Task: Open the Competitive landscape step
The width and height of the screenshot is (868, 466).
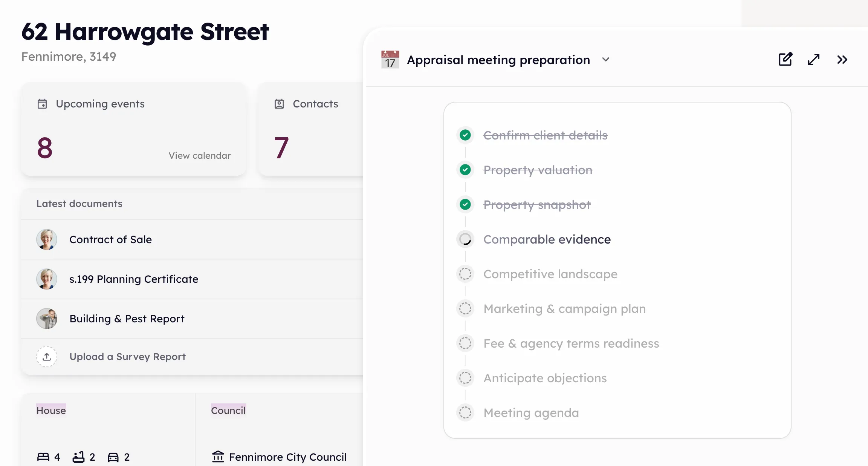Action: 550,274
